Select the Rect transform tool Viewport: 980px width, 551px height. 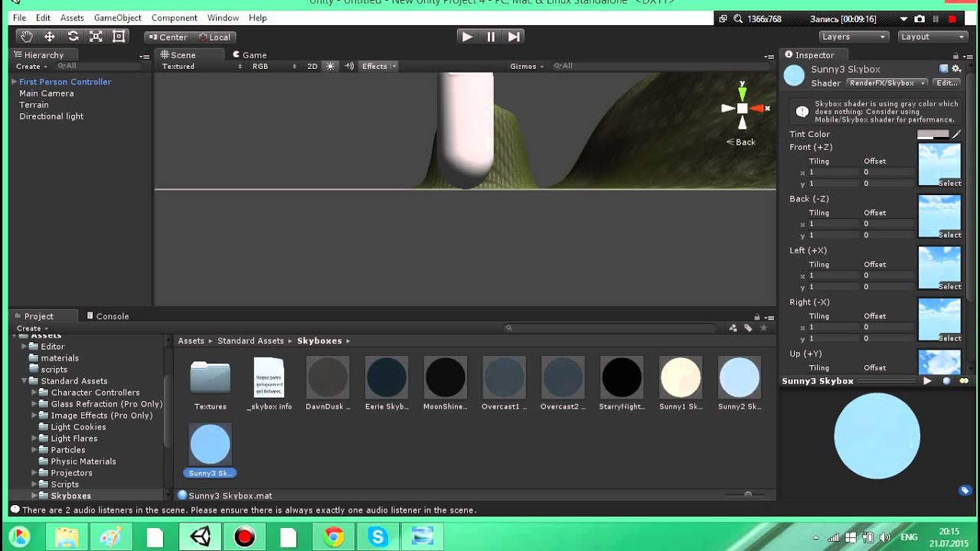[x=119, y=36]
